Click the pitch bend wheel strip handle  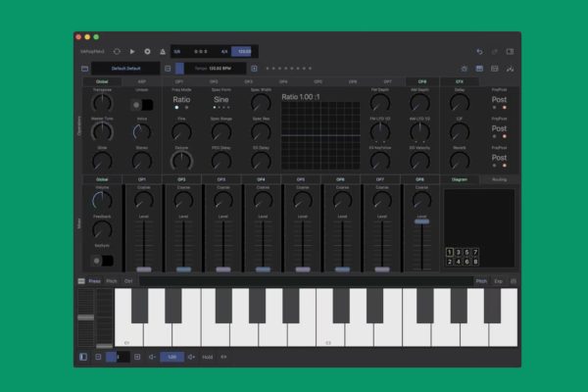point(86,318)
